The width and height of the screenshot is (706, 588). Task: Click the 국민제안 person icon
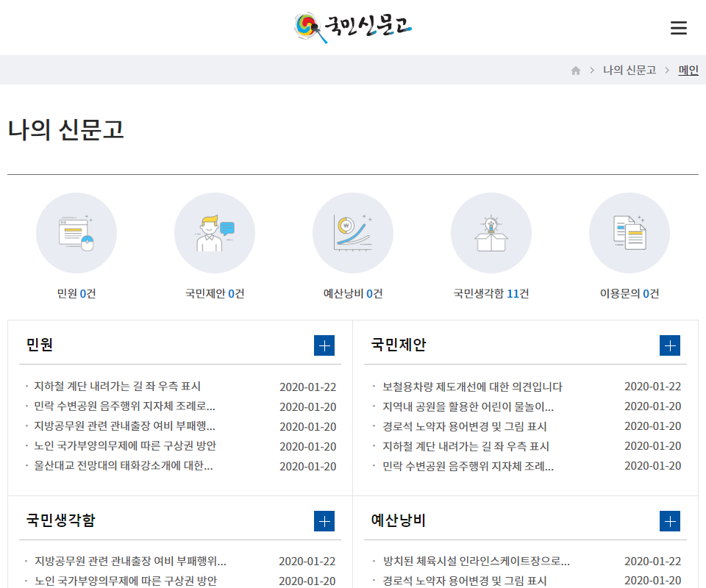click(x=215, y=233)
